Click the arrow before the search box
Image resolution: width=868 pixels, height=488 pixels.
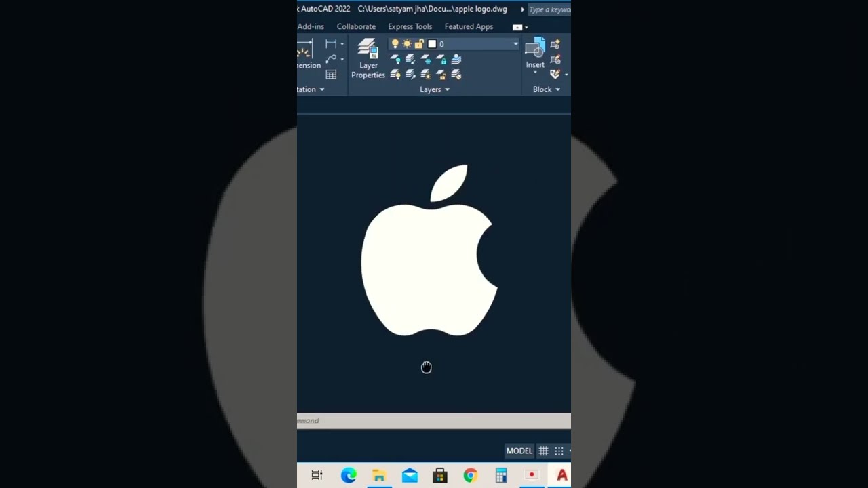522,9
